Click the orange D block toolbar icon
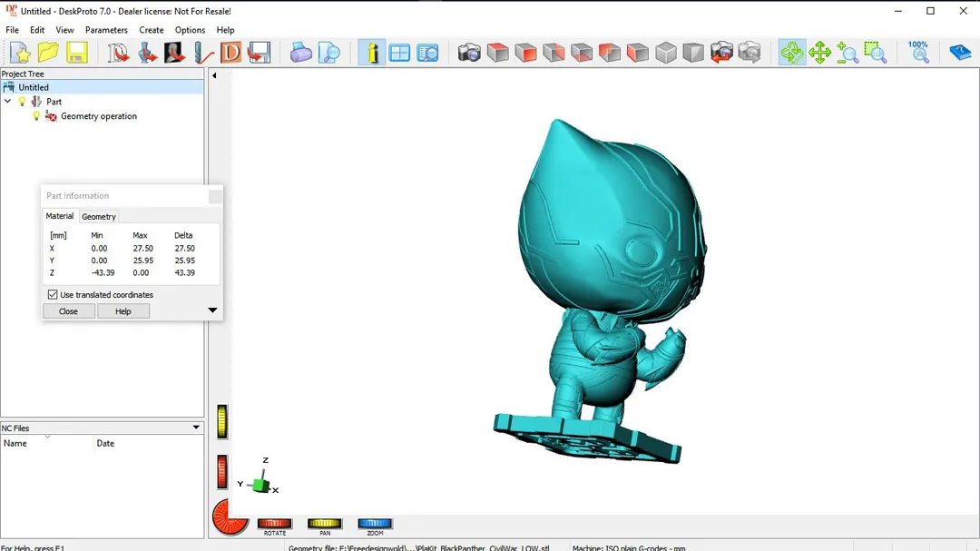980x551 pixels. (x=230, y=53)
